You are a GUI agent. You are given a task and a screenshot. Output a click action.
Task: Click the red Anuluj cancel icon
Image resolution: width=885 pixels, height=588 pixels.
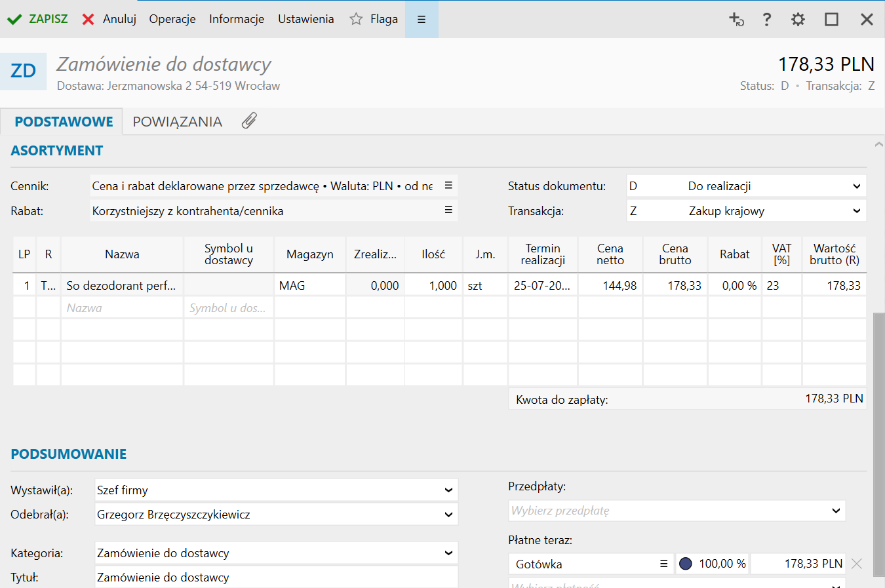88,19
